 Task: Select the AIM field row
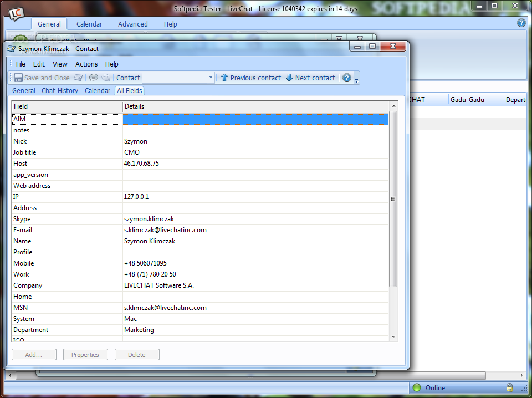(200, 119)
